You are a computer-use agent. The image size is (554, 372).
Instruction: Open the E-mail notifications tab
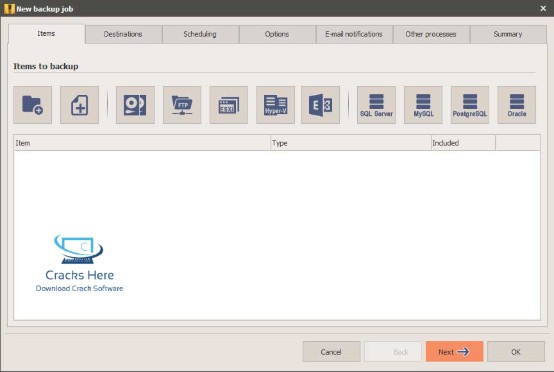pos(354,34)
